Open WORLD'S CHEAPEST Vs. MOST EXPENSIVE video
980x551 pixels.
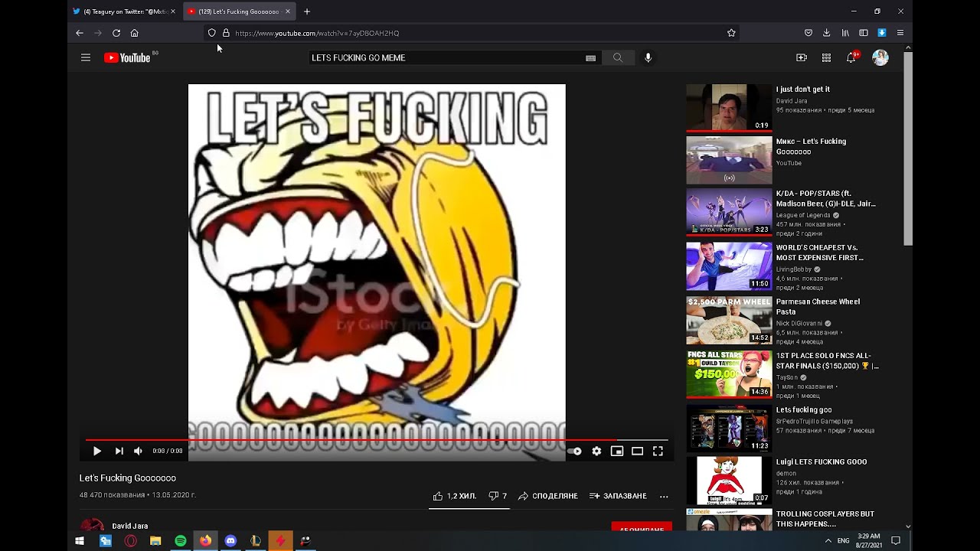(x=729, y=266)
